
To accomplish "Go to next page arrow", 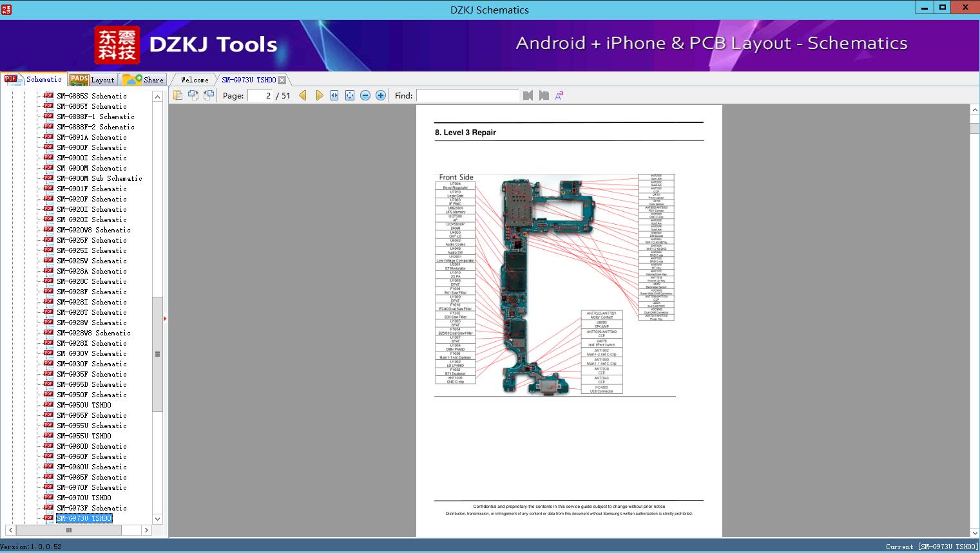I will click(x=319, y=95).
